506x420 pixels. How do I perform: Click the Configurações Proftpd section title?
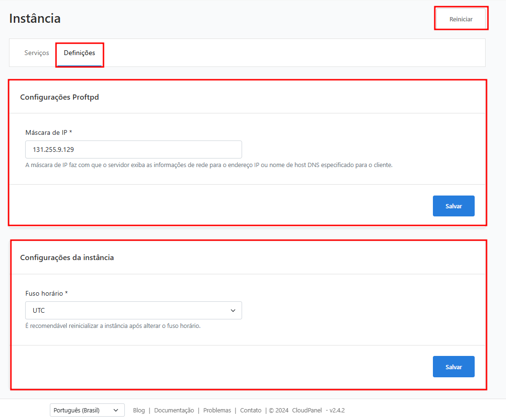pos(59,97)
